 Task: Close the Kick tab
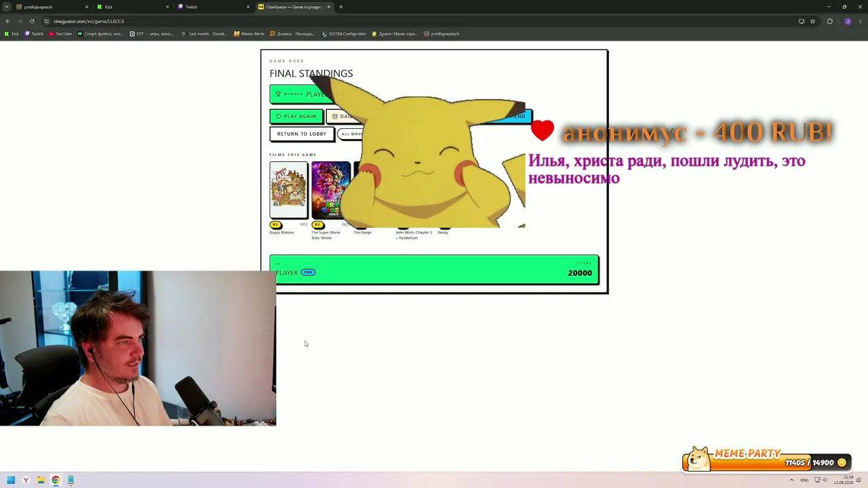167,7
